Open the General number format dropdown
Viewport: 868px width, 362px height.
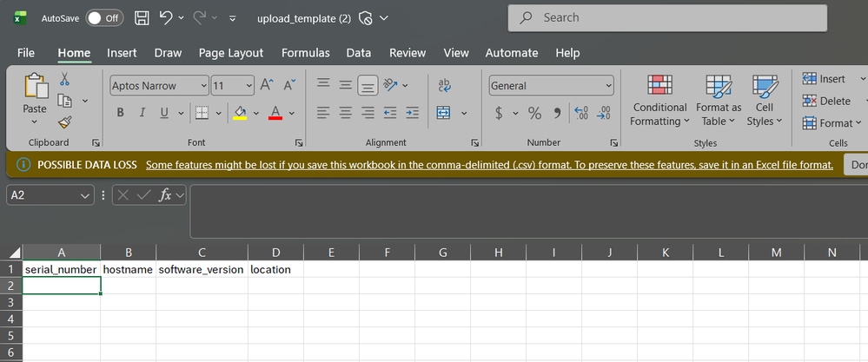[x=609, y=86]
